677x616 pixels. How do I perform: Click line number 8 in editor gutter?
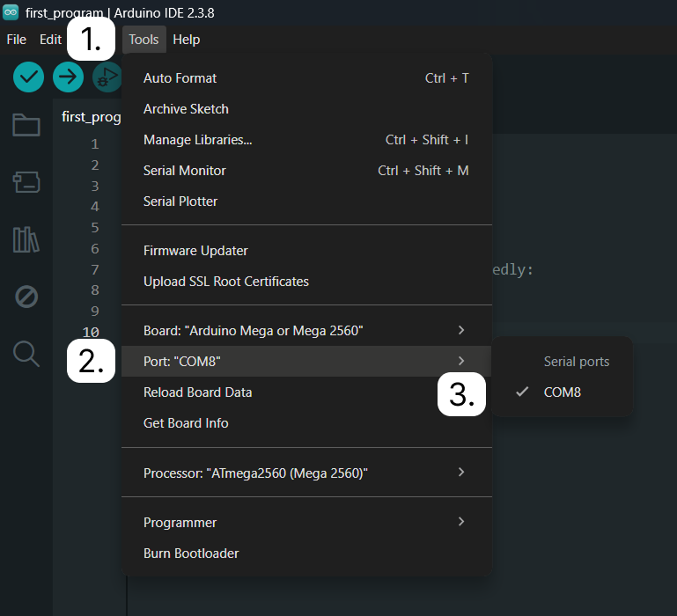point(95,290)
